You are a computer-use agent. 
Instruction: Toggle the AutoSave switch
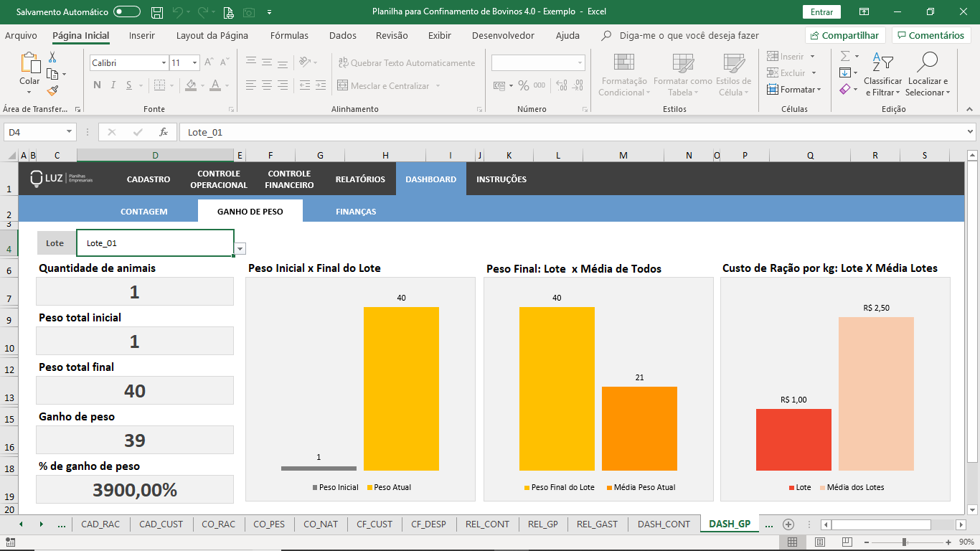pyautogui.click(x=127, y=12)
